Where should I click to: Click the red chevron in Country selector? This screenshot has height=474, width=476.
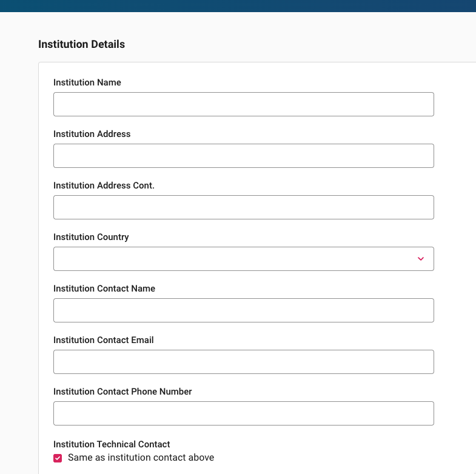tap(421, 259)
